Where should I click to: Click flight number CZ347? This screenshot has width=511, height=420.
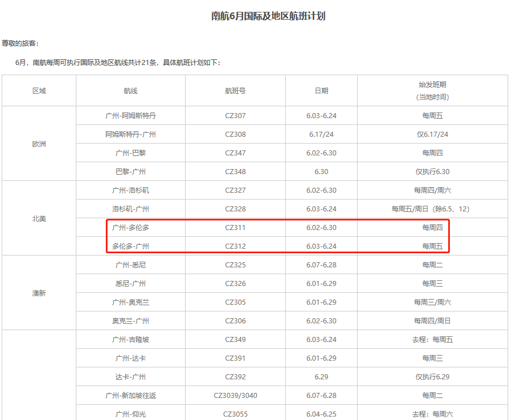pos(235,153)
